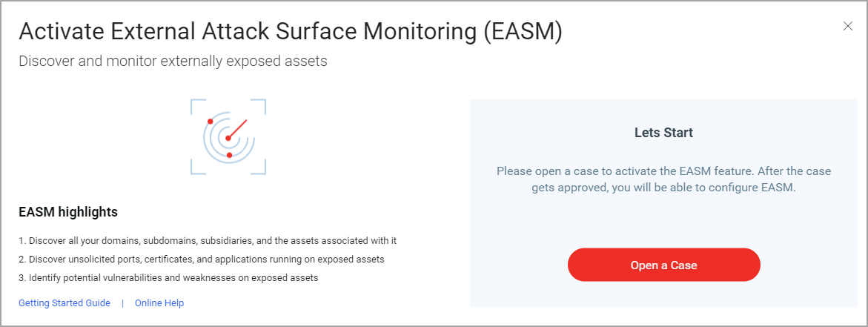This screenshot has width=868, height=327.
Task: Click the paragraph about opening a case
Action: pos(663,179)
